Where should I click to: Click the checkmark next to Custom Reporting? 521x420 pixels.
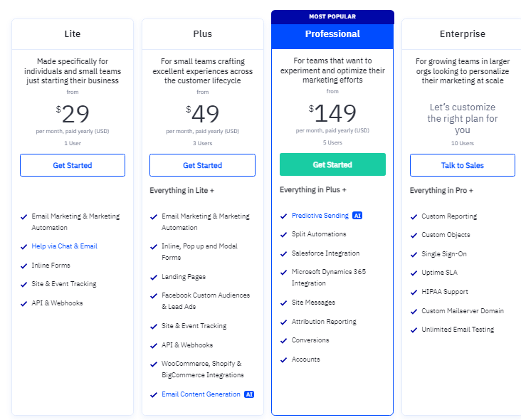click(414, 216)
